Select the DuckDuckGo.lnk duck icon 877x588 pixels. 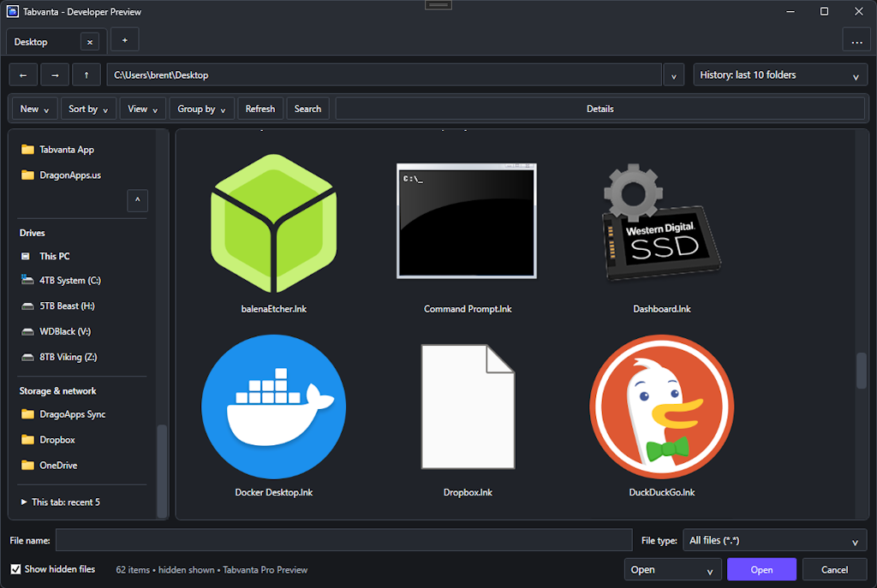(x=662, y=407)
